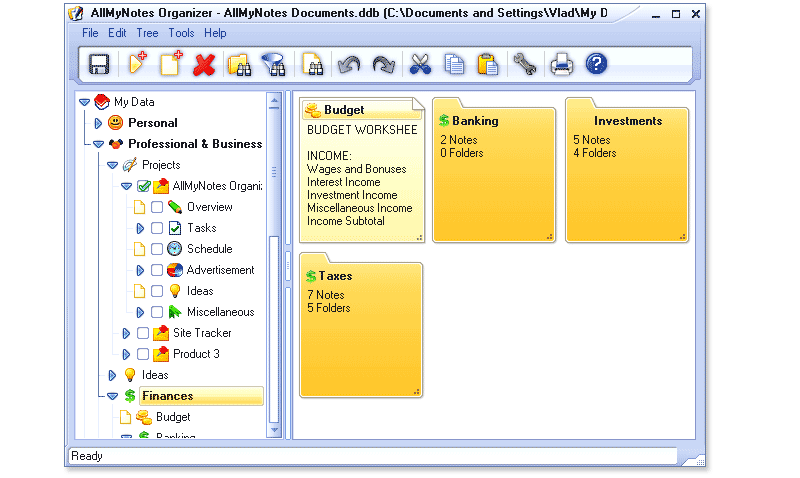800x478 pixels.
Task: Check the Tasks checkbox
Action: point(157,228)
